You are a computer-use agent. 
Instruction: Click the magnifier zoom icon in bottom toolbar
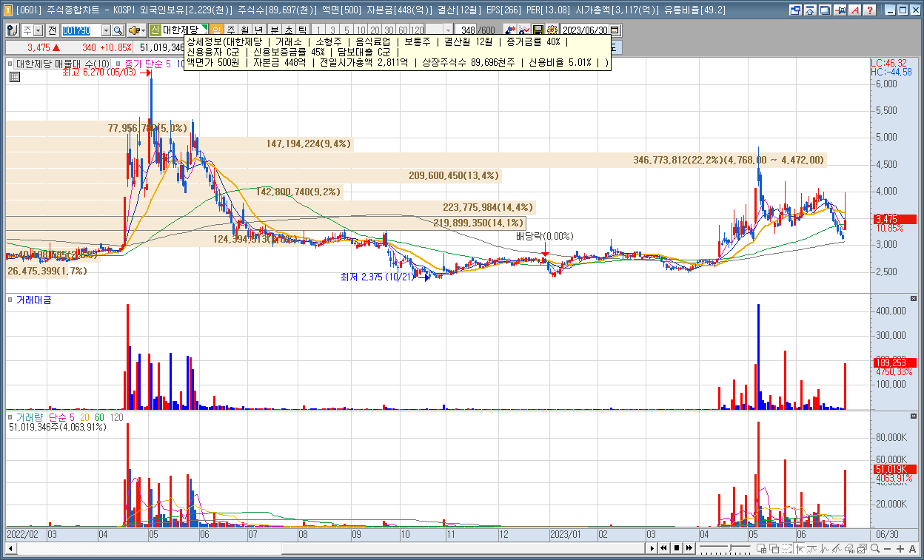(x=875, y=548)
